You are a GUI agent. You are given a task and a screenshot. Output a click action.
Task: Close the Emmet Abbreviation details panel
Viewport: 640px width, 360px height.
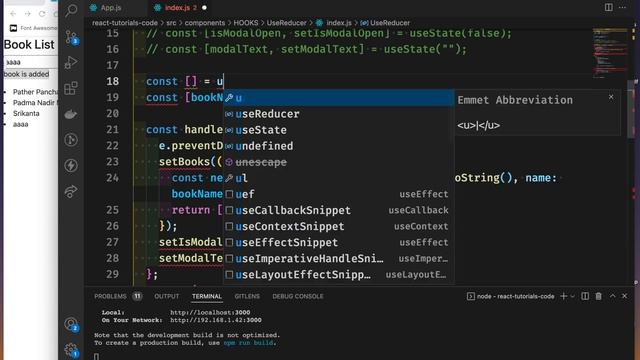[x=611, y=97]
